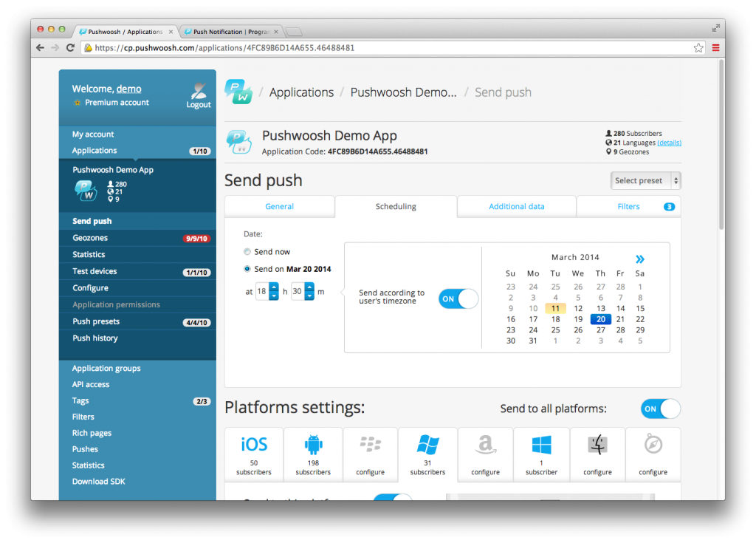Viewport: 756px width, 543px height.
Task: Close the Pushwoosh Applications tab
Action: (171, 32)
